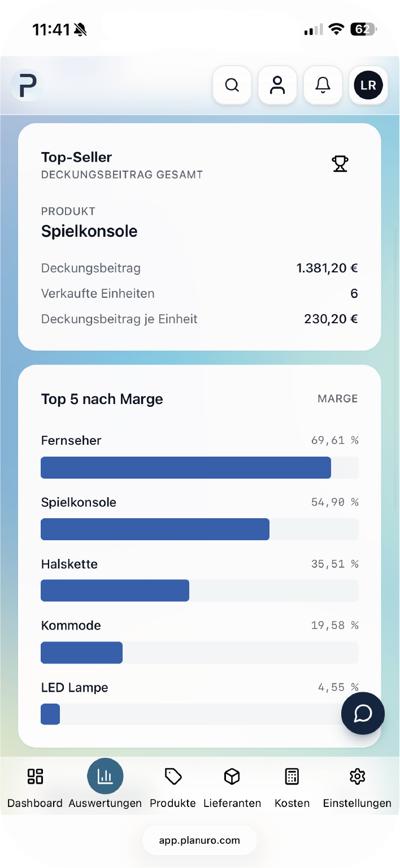
Task: Tap the Planuro P logo
Action: coord(27,85)
